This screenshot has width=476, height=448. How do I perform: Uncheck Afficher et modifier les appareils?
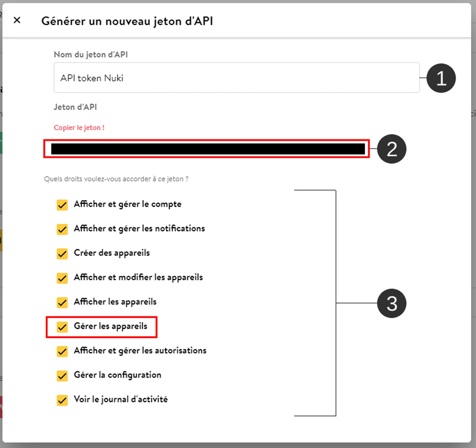pos(62,278)
